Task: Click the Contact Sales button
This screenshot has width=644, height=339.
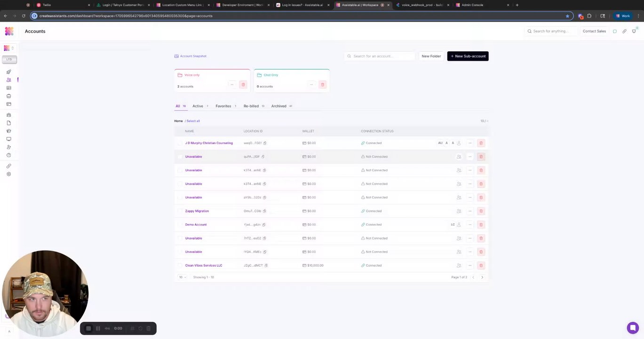Action: [x=594, y=31]
